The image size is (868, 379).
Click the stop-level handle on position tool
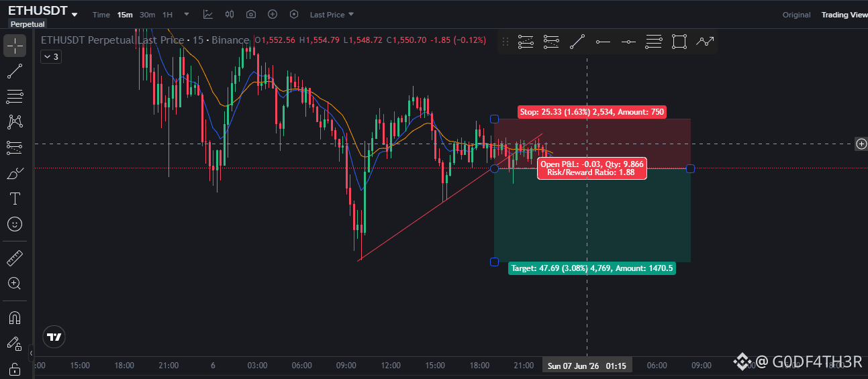coord(495,119)
